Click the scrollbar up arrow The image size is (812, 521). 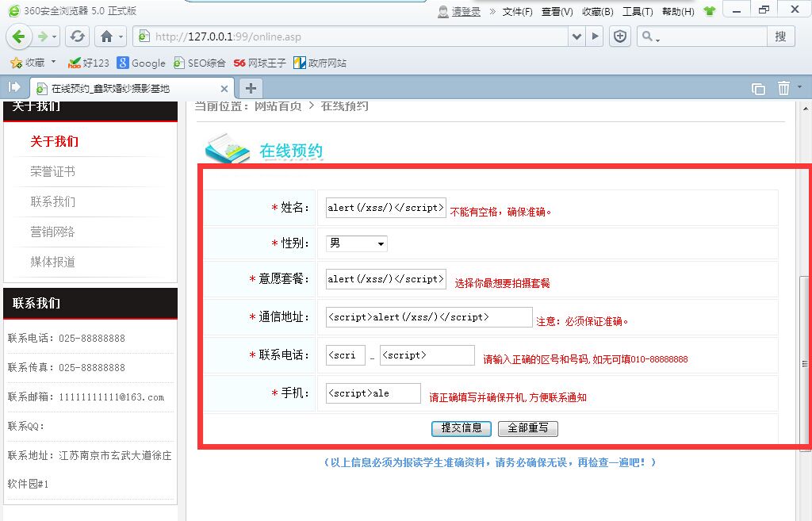[805, 109]
